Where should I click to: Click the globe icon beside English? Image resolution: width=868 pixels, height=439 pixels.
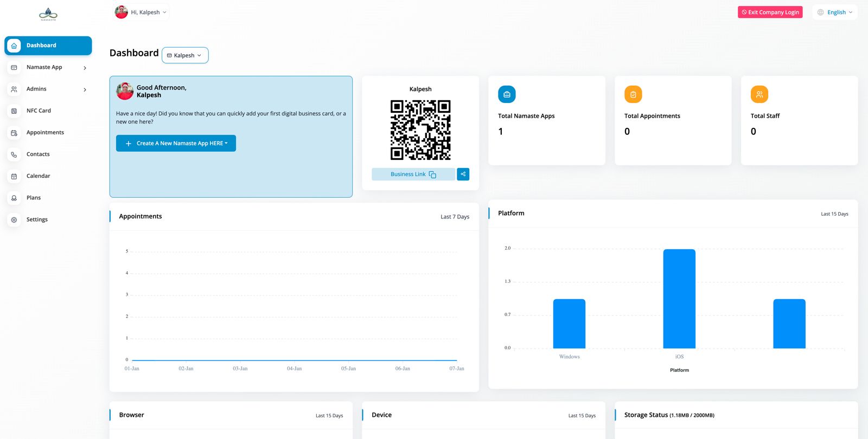tap(821, 12)
